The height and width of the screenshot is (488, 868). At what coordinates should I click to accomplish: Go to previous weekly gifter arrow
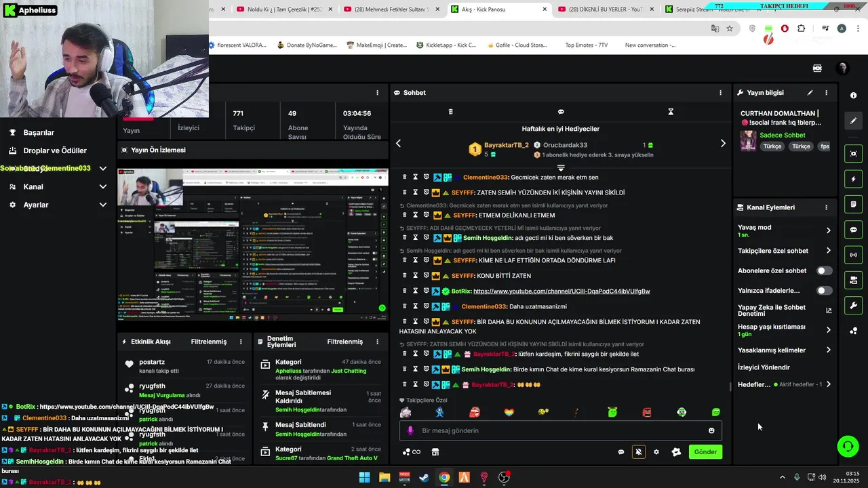click(398, 144)
